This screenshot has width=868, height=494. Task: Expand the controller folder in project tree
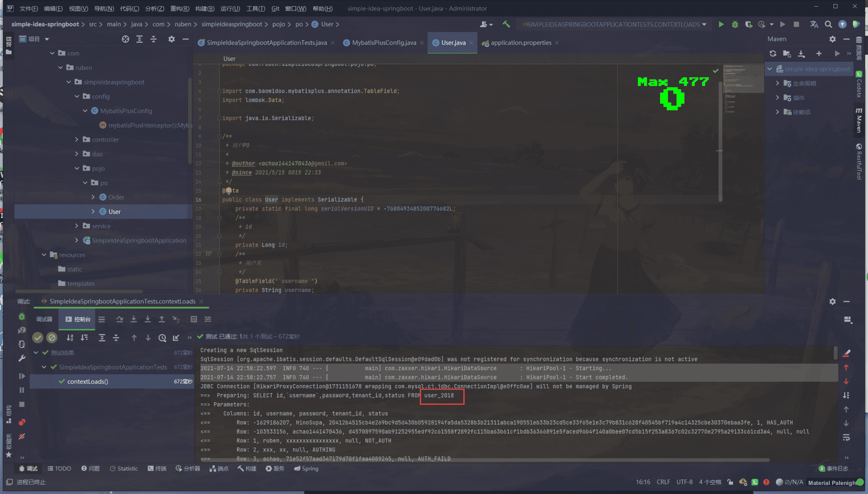coord(77,140)
